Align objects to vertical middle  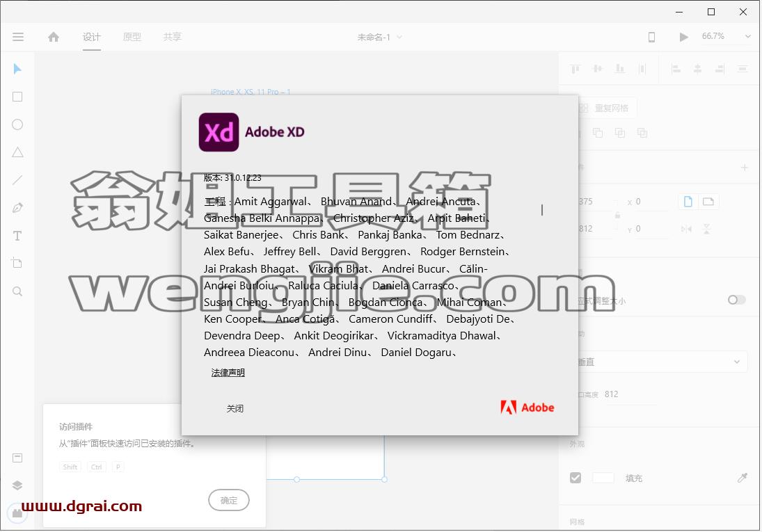(598, 69)
